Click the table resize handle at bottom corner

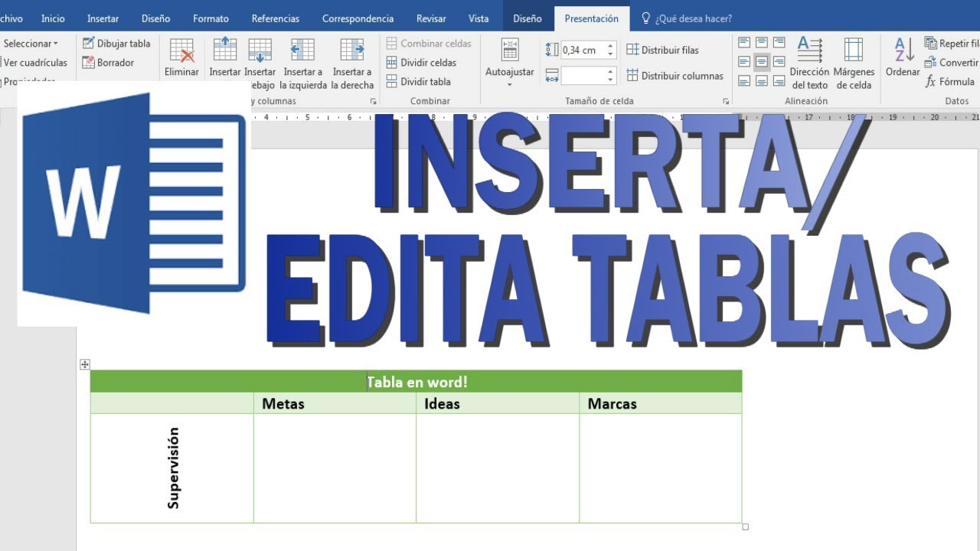pyautogui.click(x=746, y=527)
